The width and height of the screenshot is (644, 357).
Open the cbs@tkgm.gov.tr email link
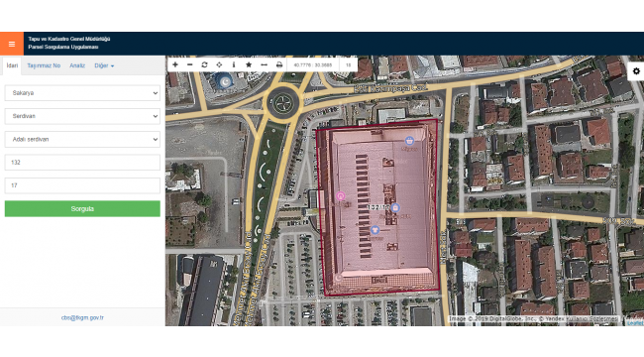(x=82, y=317)
